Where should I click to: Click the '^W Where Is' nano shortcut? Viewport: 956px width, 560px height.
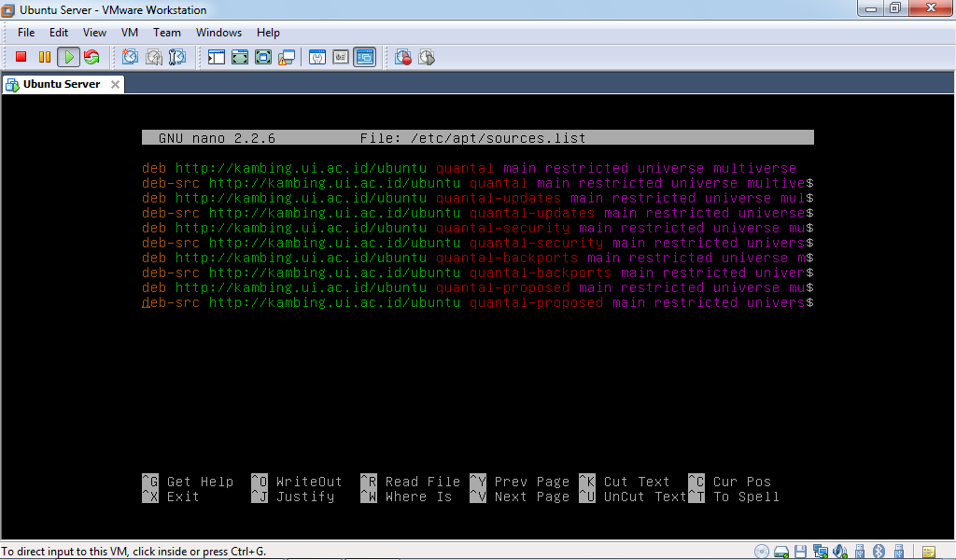(x=406, y=497)
